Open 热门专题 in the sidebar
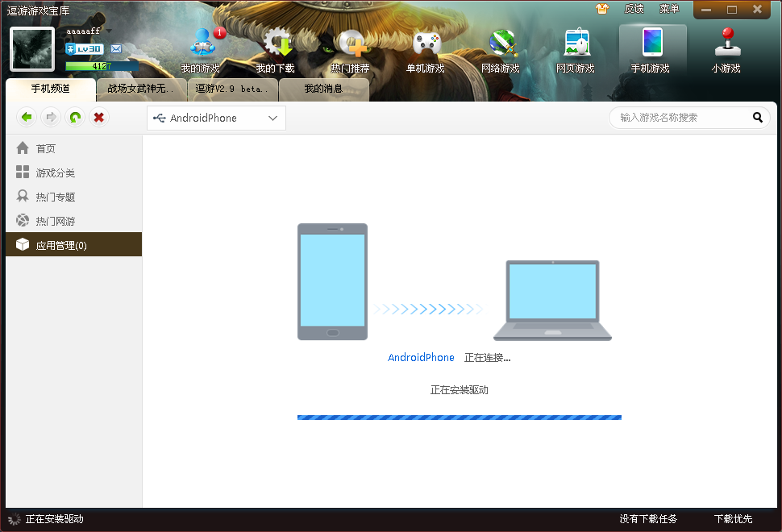This screenshot has height=532, width=782. (74, 197)
